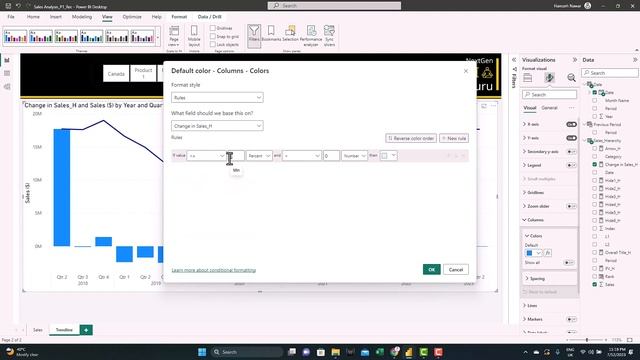This screenshot has height=360, width=640.
Task: Click the Save icon in title bar
Action: click(x=8, y=6)
